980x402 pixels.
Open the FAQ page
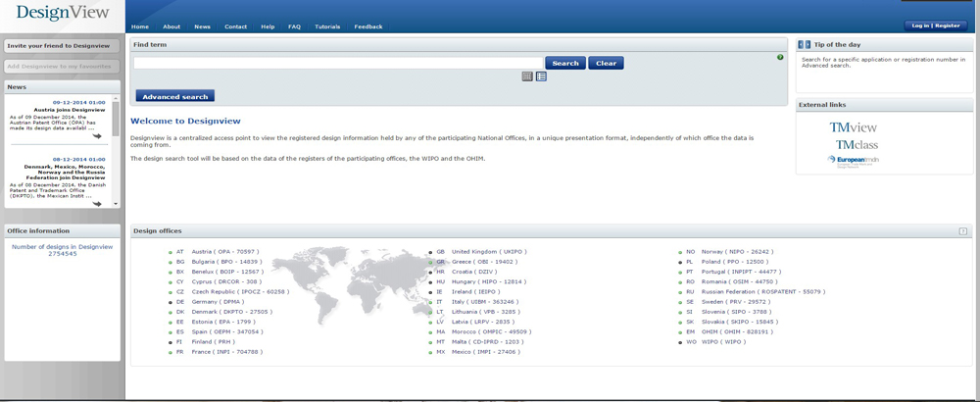tap(294, 26)
